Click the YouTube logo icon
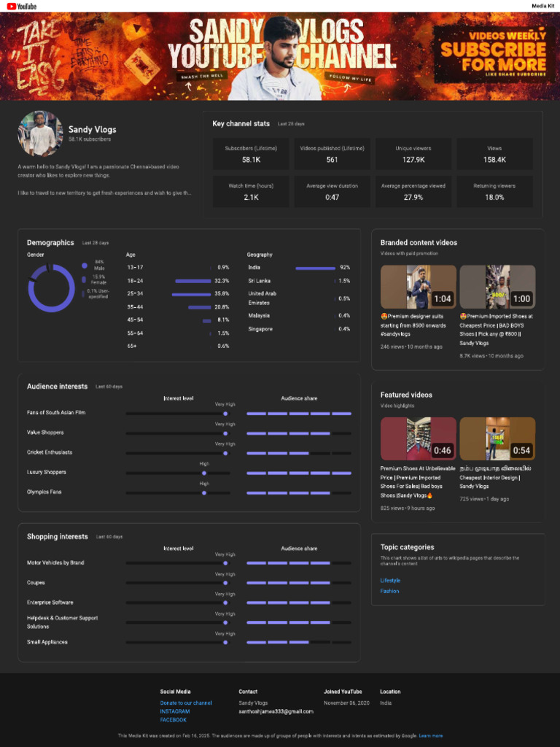This screenshot has width=560, height=747. click(21, 6)
